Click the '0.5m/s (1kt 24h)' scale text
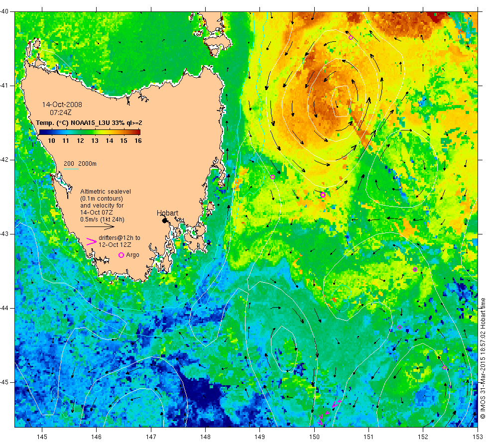 coord(103,220)
